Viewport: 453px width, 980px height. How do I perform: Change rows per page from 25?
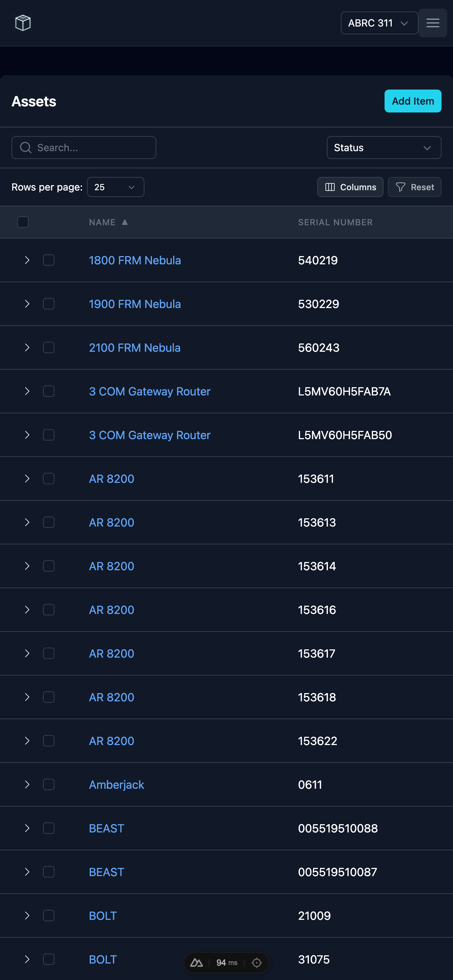[x=115, y=187]
